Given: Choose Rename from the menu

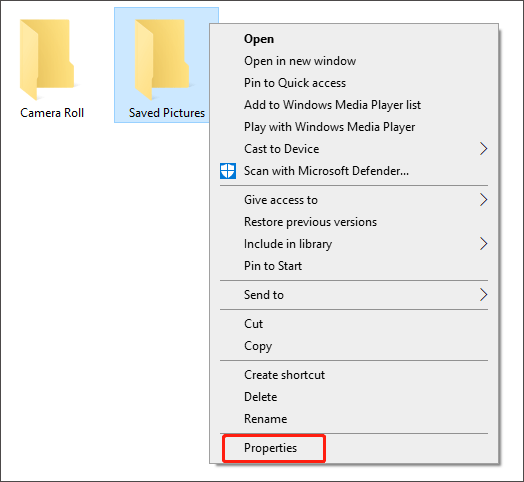Looking at the screenshot, I should pyautogui.click(x=265, y=419).
